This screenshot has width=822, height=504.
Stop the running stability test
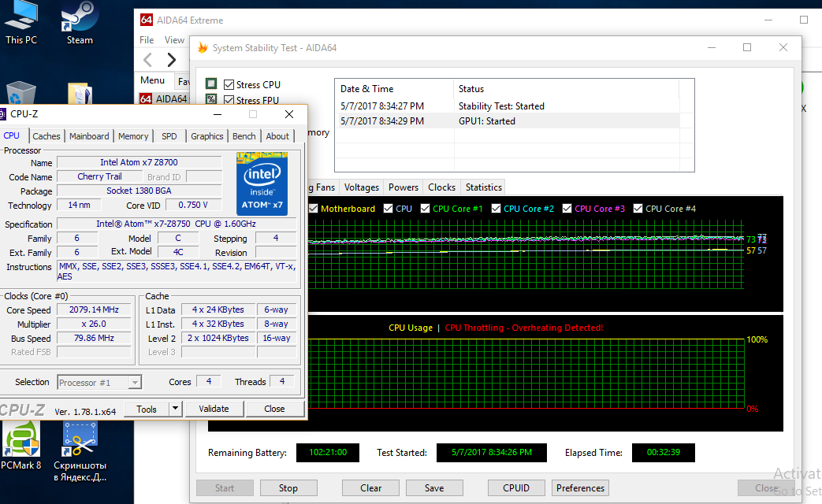pos(288,487)
